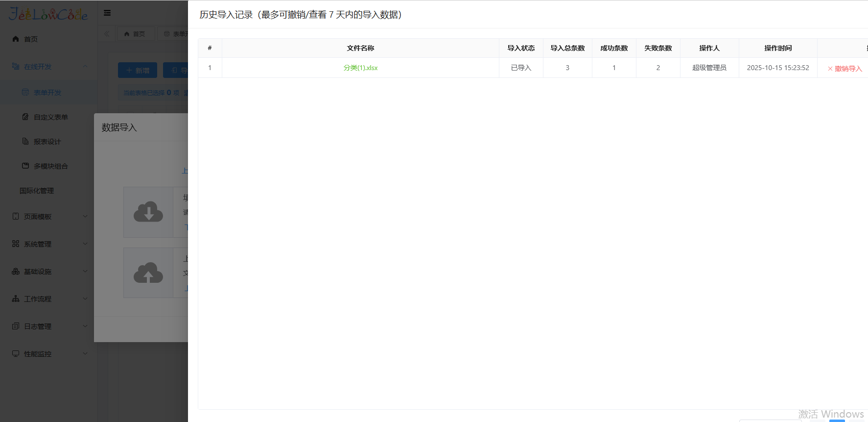Click the 操作时间 column header

click(778, 48)
